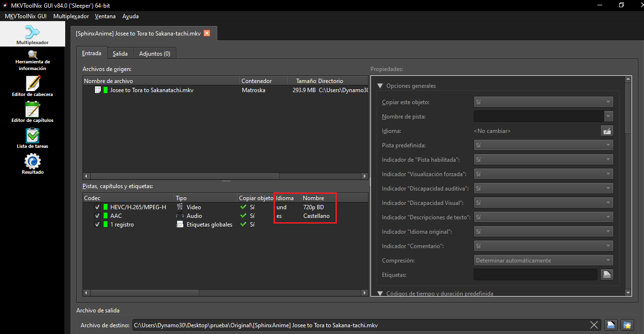
Task: Collapse the Opciones generales section
Action: tap(381, 86)
